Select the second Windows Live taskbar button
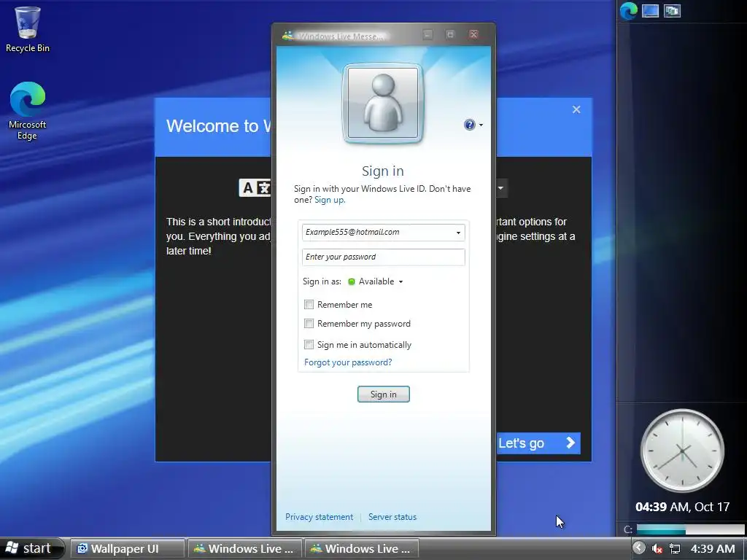Image resolution: width=747 pixels, height=560 pixels. click(x=361, y=548)
